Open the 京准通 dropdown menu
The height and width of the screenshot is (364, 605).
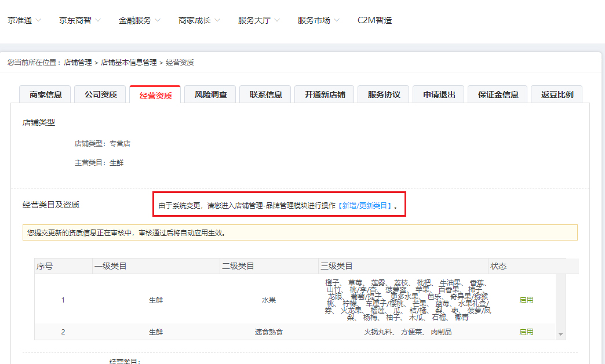[21, 20]
